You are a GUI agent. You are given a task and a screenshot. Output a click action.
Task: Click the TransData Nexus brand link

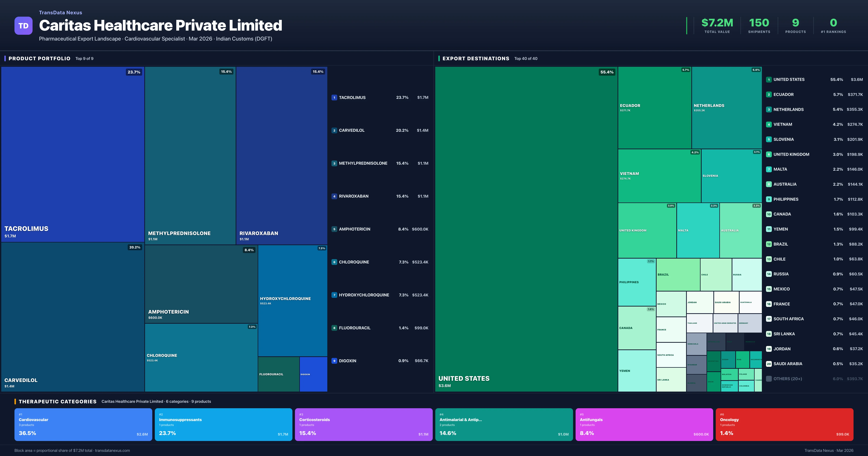coord(60,12)
